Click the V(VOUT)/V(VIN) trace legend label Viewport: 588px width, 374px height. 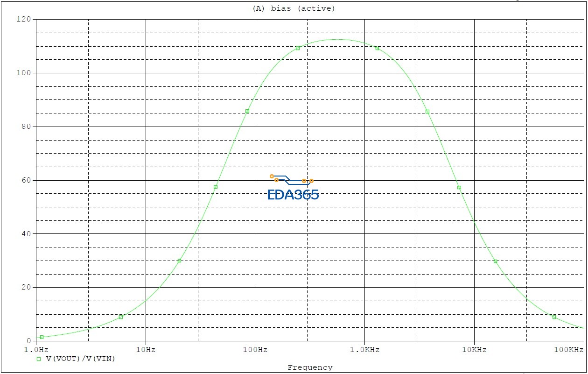80,359
